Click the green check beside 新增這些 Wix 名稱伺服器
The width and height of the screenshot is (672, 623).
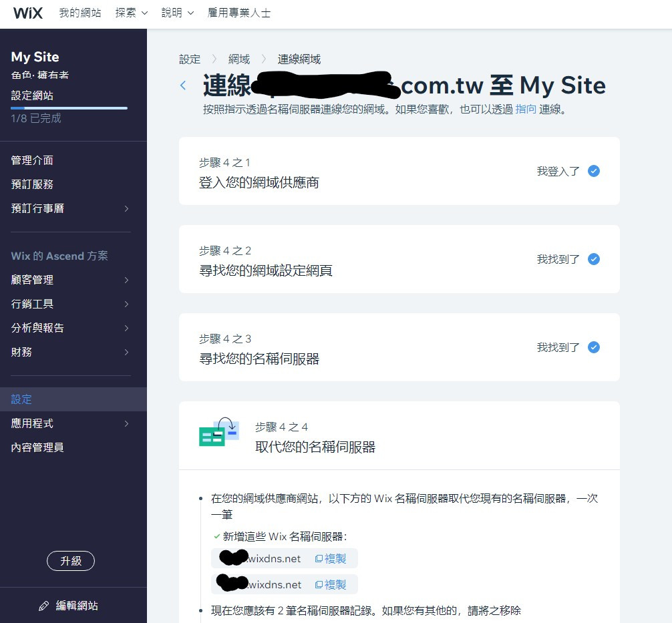coord(217,536)
